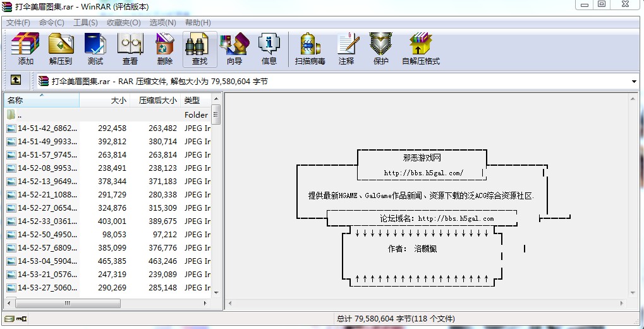Show archive 信息 (Info) icon
Viewport: 644px width, 329px height.
[x=269, y=49]
